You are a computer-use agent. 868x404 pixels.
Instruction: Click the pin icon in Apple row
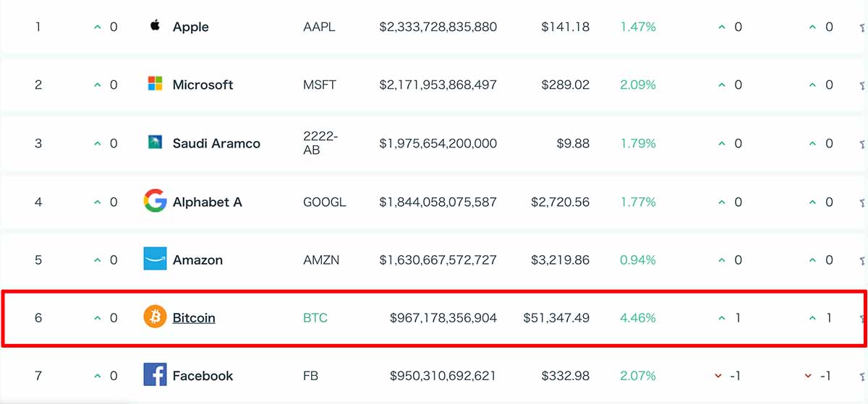point(863,27)
